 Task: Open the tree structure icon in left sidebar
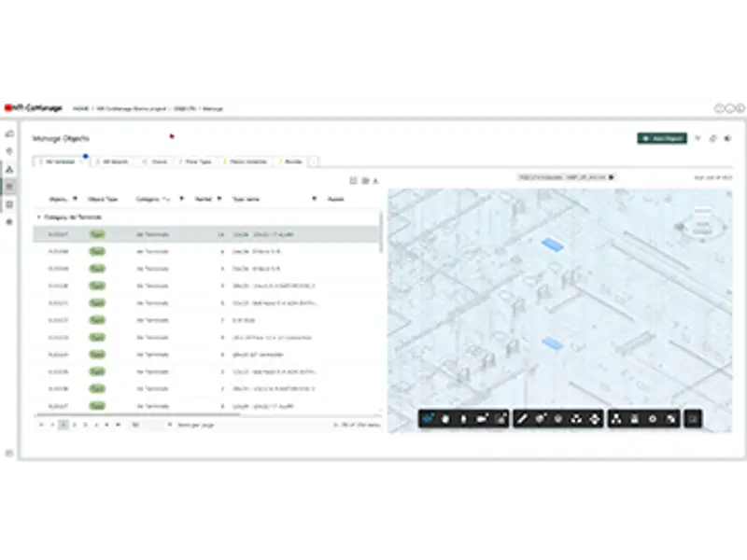point(9,169)
